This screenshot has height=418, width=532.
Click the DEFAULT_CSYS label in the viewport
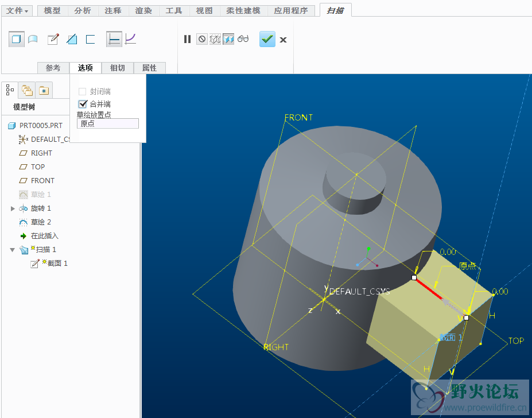click(360, 291)
